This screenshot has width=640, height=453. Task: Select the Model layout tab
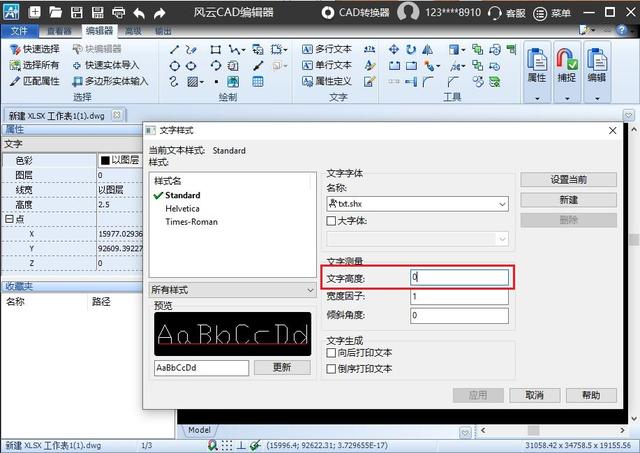[x=200, y=430]
